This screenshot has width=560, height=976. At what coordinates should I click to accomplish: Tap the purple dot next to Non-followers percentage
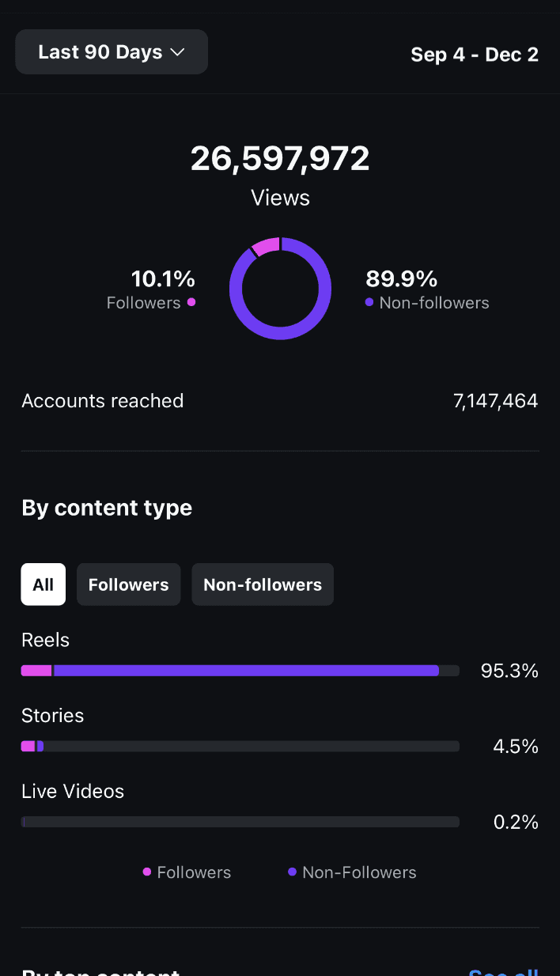(x=369, y=302)
